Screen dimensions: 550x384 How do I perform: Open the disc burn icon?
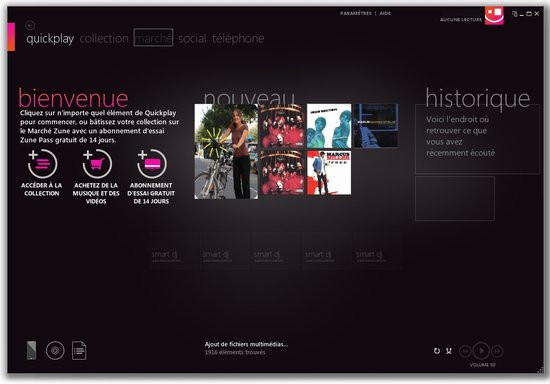tap(55, 350)
